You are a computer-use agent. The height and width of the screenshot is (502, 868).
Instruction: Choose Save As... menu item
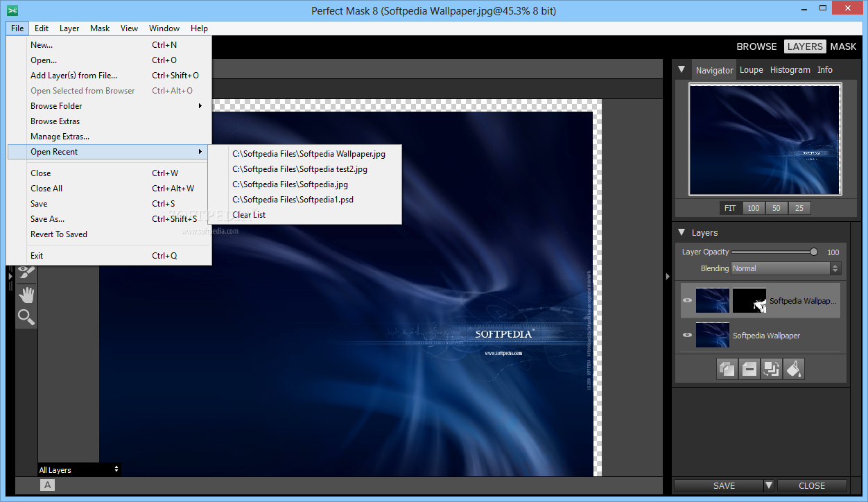[108, 219]
